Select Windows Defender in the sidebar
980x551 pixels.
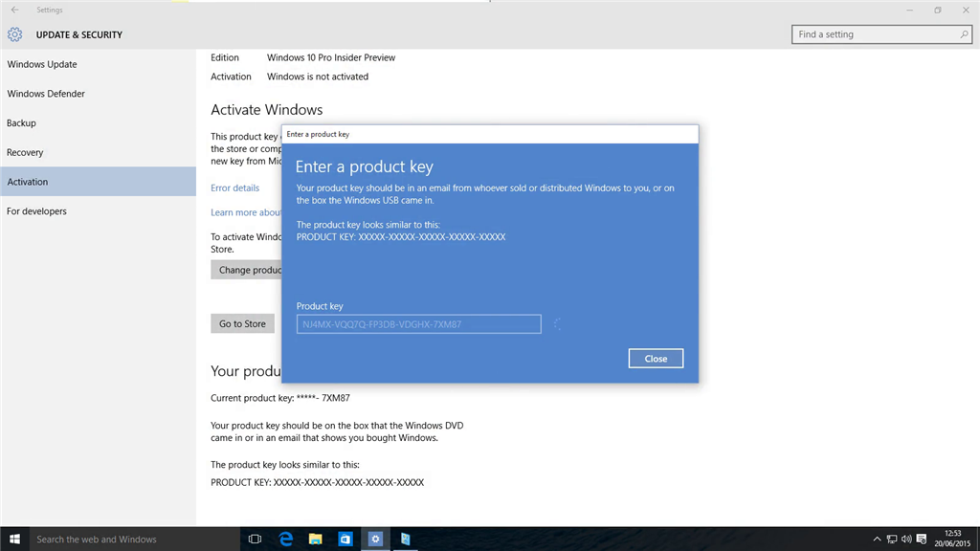tap(99, 94)
